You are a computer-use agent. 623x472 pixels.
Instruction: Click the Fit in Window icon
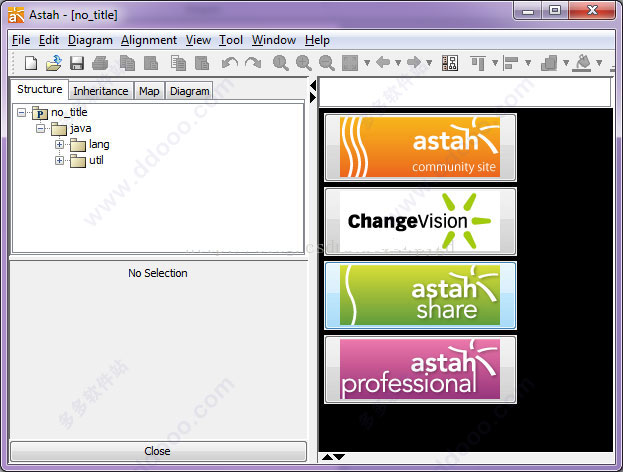(350, 63)
